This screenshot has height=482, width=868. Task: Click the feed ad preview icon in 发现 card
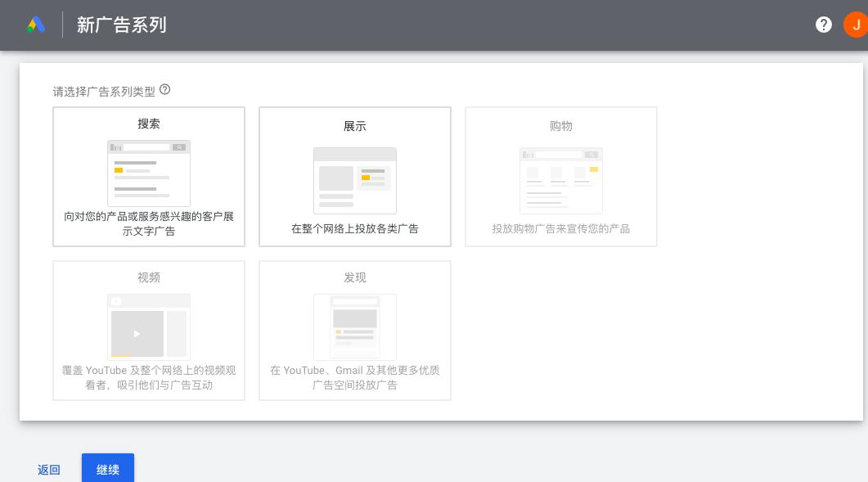(x=355, y=327)
